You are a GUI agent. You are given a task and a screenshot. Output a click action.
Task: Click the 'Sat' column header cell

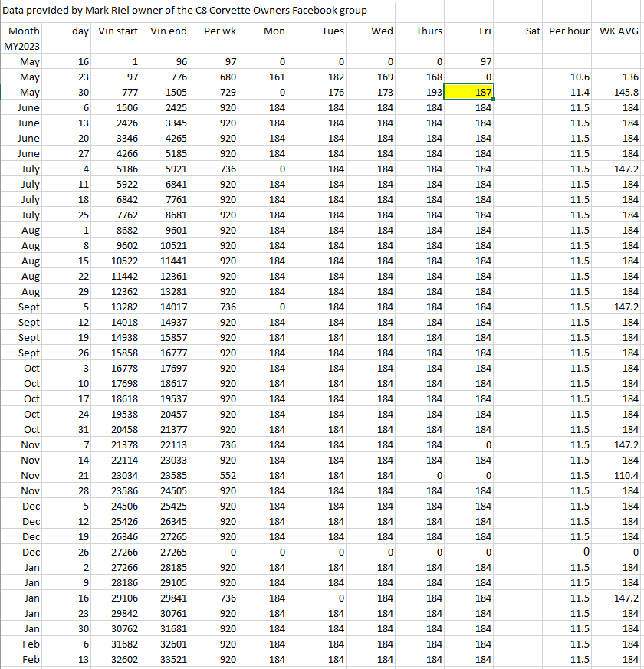click(521, 31)
